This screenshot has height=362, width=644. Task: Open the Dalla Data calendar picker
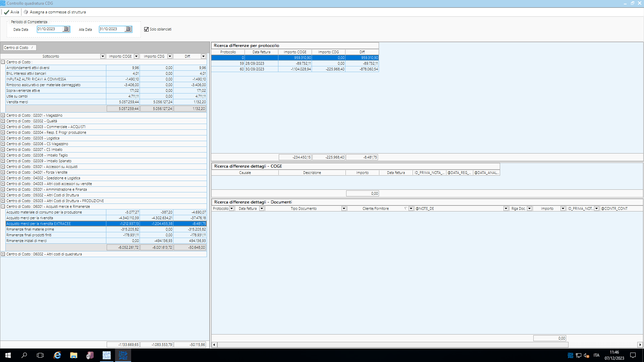pos(66,29)
